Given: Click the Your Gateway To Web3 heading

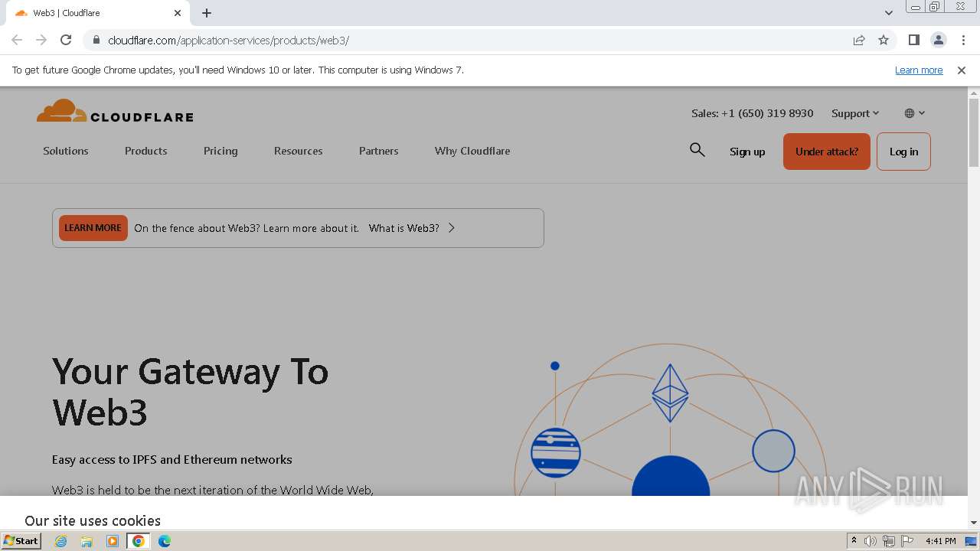Looking at the screenshot, I should 191,392.
